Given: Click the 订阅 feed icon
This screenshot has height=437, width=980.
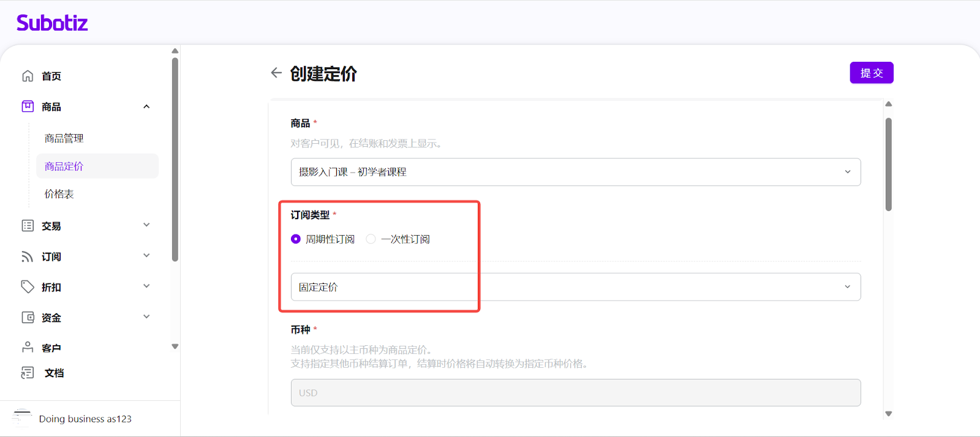Looking at the screenshot, I should pos(28,256).
